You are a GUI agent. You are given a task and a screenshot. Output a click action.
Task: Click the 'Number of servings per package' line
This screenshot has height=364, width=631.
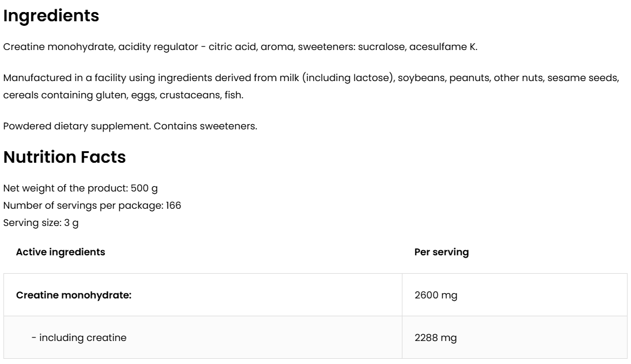point(92,205)
